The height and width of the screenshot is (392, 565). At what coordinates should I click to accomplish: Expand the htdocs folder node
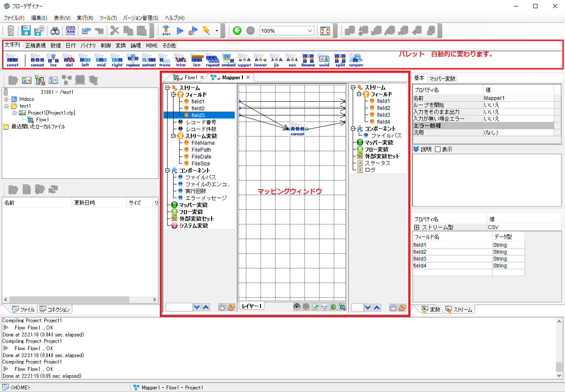click(6, 99)
